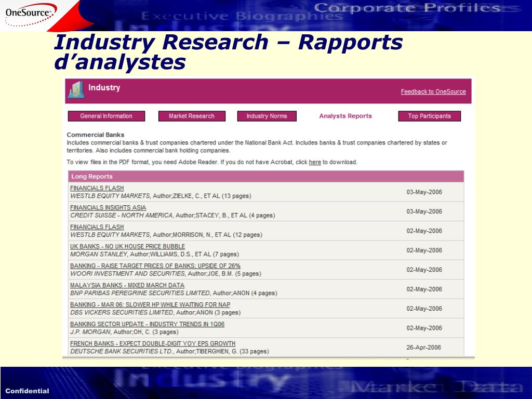The width and height of the screenshot is (532, 399).
Task: Click the 'Confidential' footer label
Action: [x=27, y=391]
